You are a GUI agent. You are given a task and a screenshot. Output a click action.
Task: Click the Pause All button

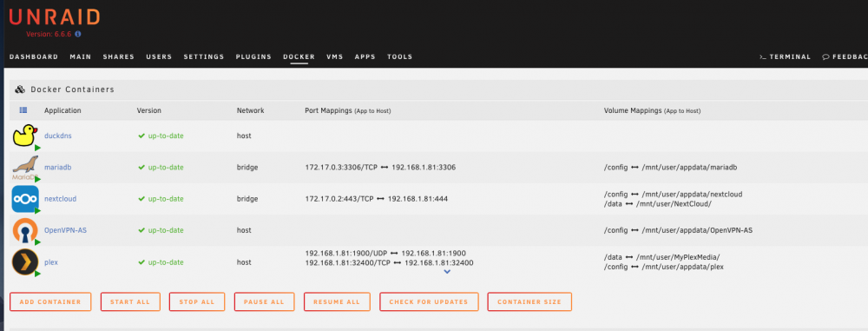point(264,301)
